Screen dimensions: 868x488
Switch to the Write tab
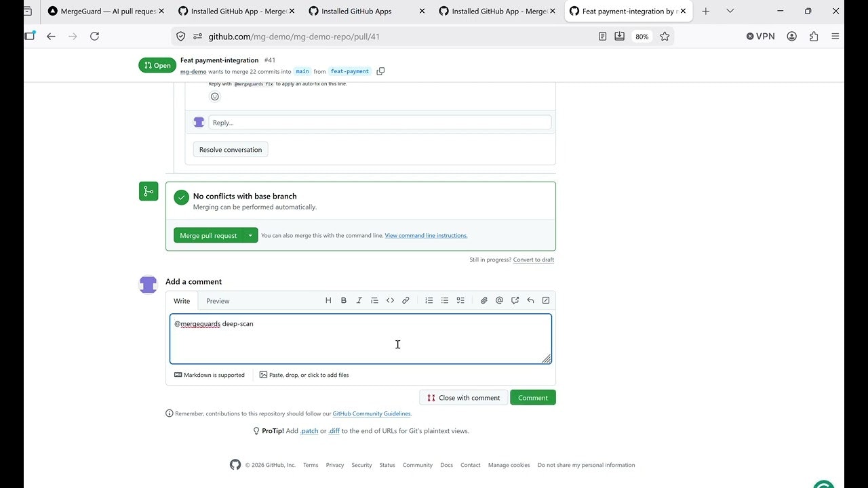pos(182,301)
